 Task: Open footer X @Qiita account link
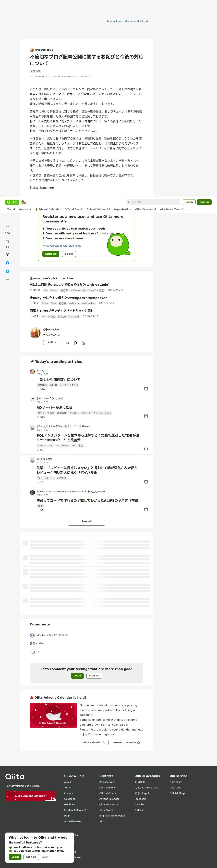140,782
